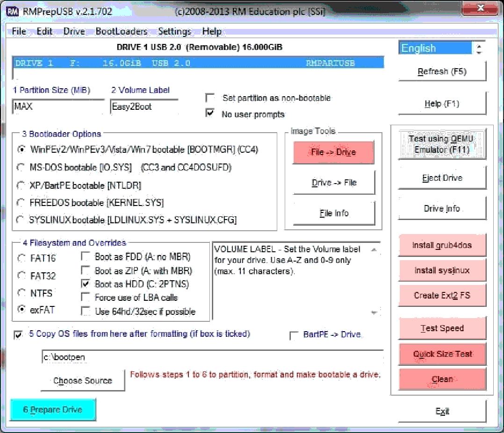Click the RM application icon in title bar

click(13, 11)
